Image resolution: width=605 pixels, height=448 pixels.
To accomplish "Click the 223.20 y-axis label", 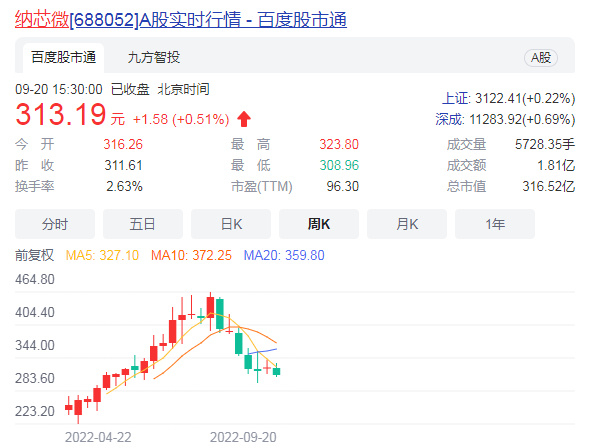I will click(35, 411).
